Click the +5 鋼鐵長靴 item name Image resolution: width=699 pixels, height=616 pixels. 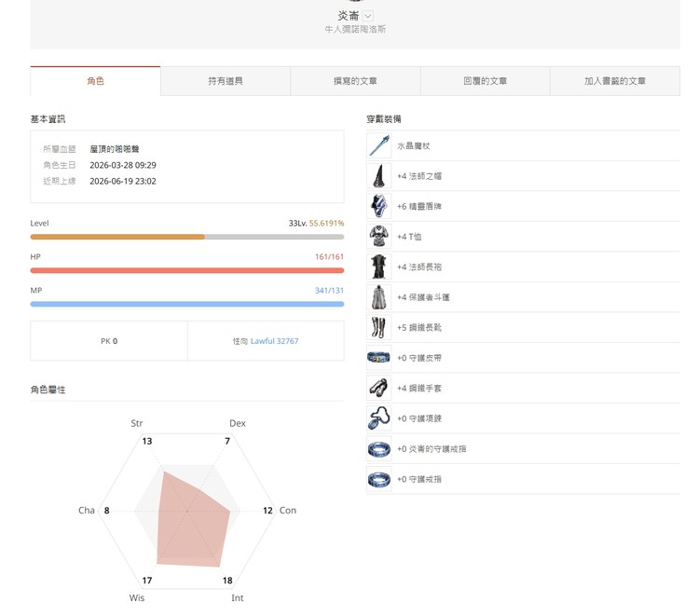[x=419, y=328]
